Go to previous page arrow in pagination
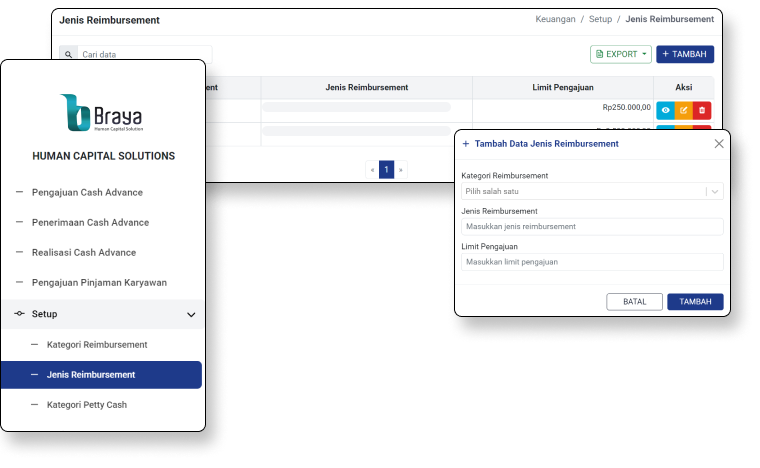The height and width of the screenshot is (468, 760). (372, 170)
